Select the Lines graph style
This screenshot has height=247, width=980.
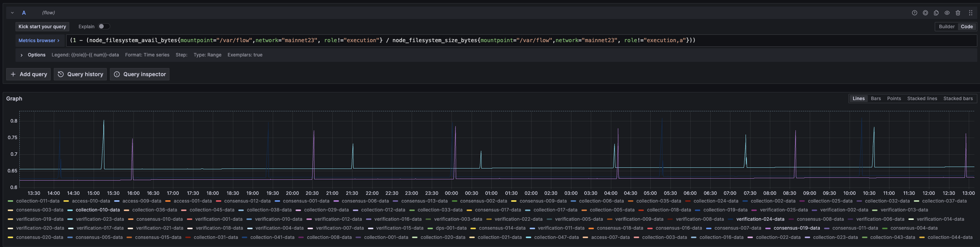[858, 99]
